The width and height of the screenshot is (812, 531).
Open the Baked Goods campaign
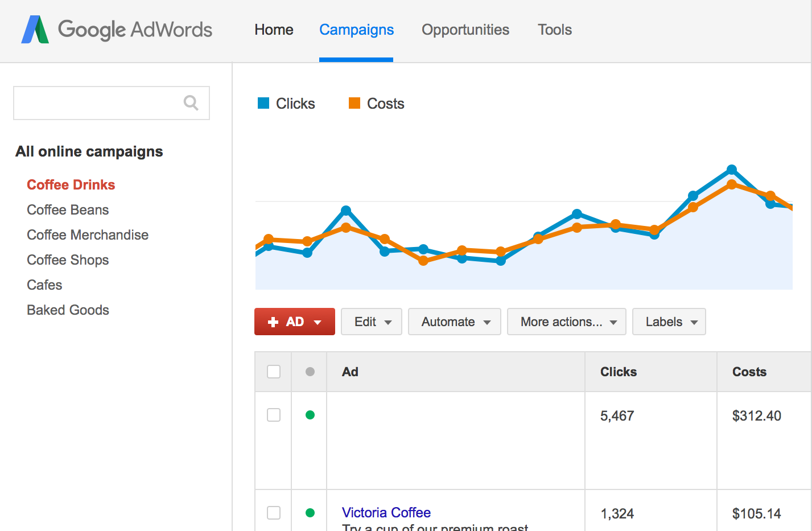(68, 310)
